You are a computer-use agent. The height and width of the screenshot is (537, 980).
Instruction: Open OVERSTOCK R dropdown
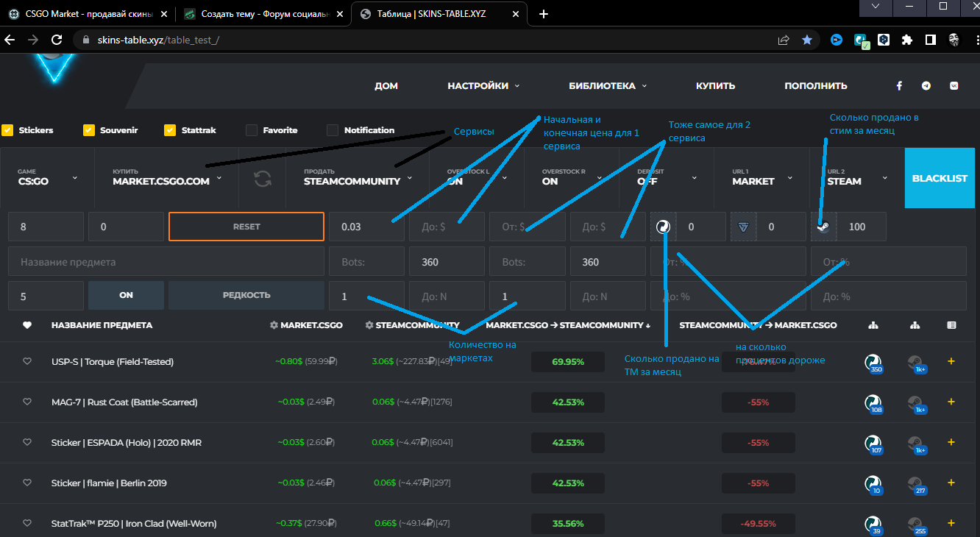click(572, 178)
